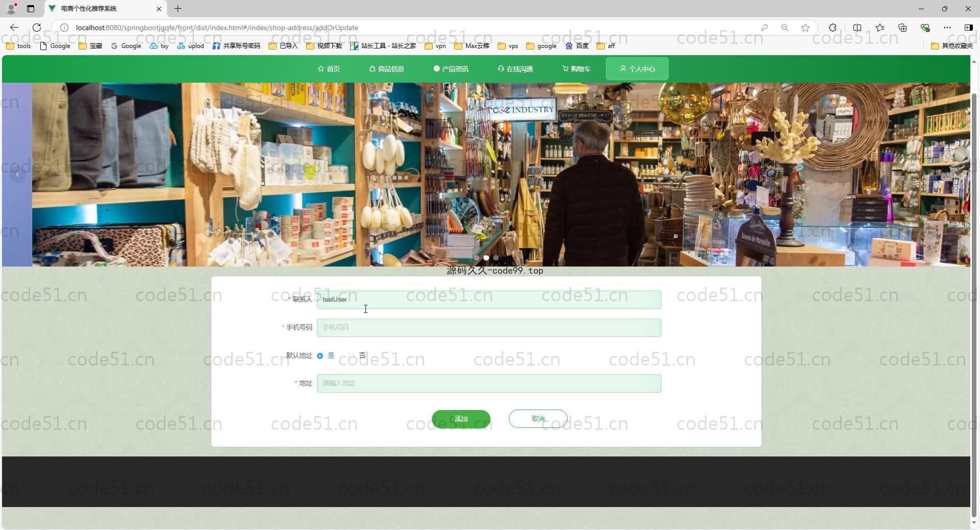Open the tools bookmark folder
The image size is (980, 530).
click(18, 46)
